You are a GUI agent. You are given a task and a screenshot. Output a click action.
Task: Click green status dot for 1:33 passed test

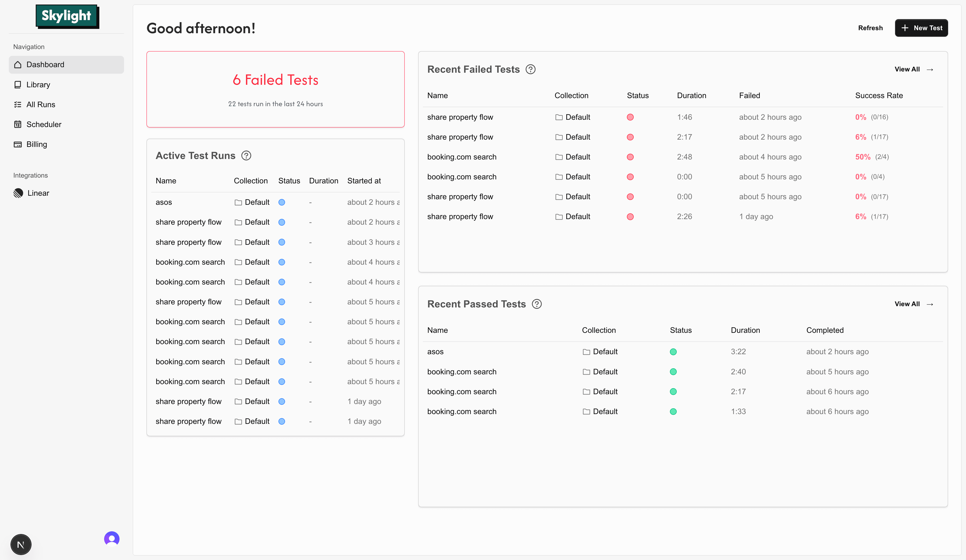(x=673, y=412)
